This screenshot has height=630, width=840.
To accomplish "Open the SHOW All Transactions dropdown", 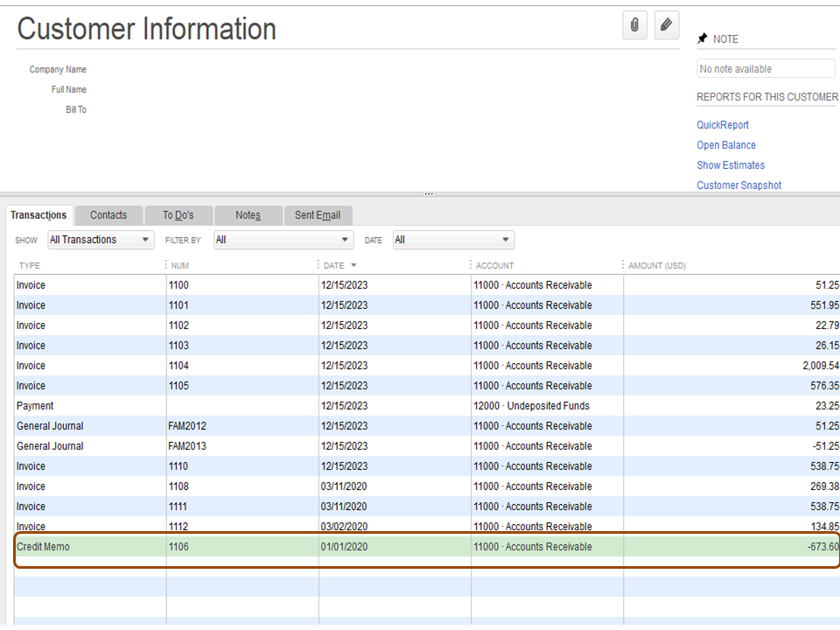I will click(x=101, y=240).
